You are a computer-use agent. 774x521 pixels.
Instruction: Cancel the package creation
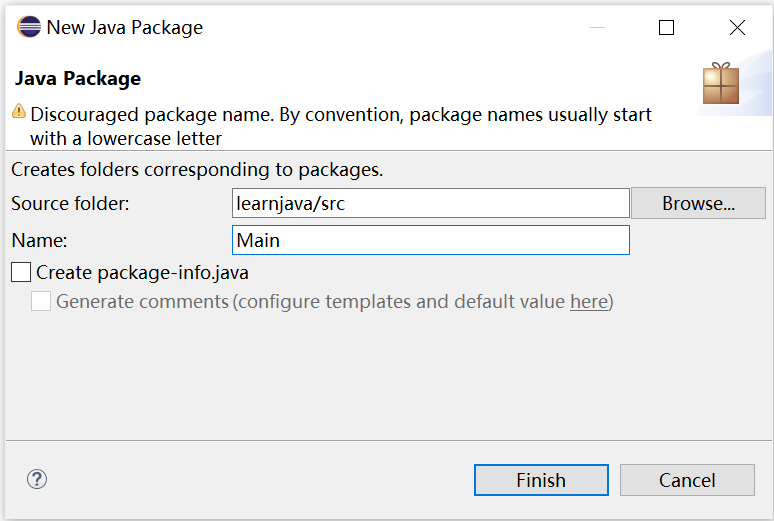click(x=687, y=480)
